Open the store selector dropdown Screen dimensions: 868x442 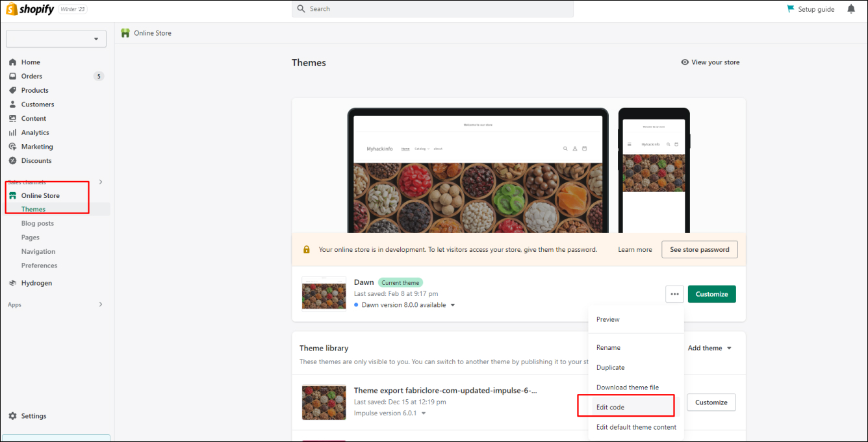[x=56, y=39]
